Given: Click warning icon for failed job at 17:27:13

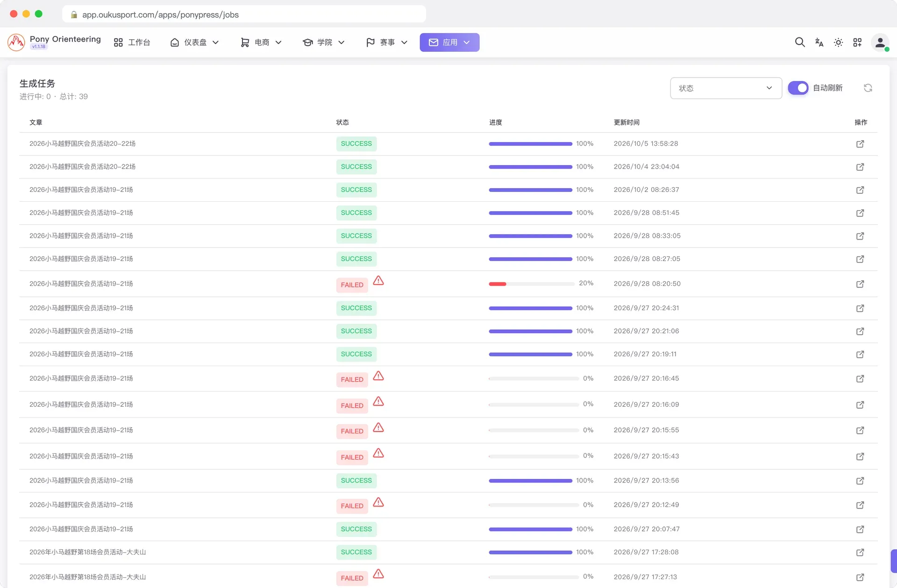Looking at the screenshot, I should tap(378, 574).
